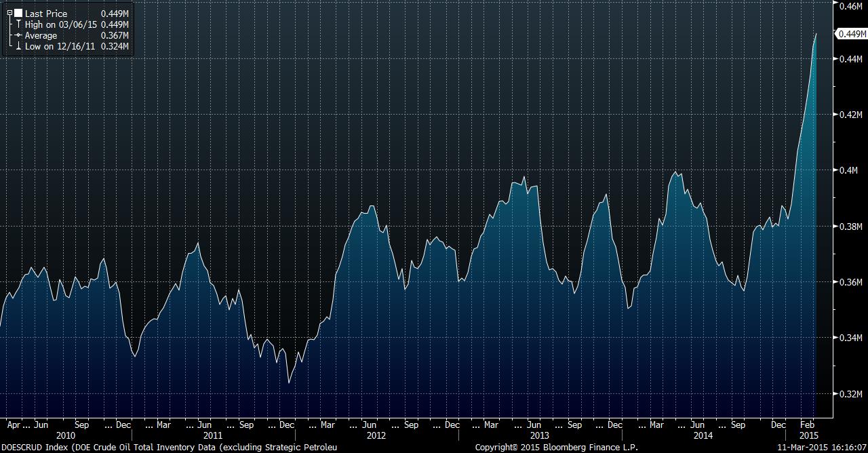Click the 2015 year label on time axis
Screen dimensions: 868x453
[808, 435]
